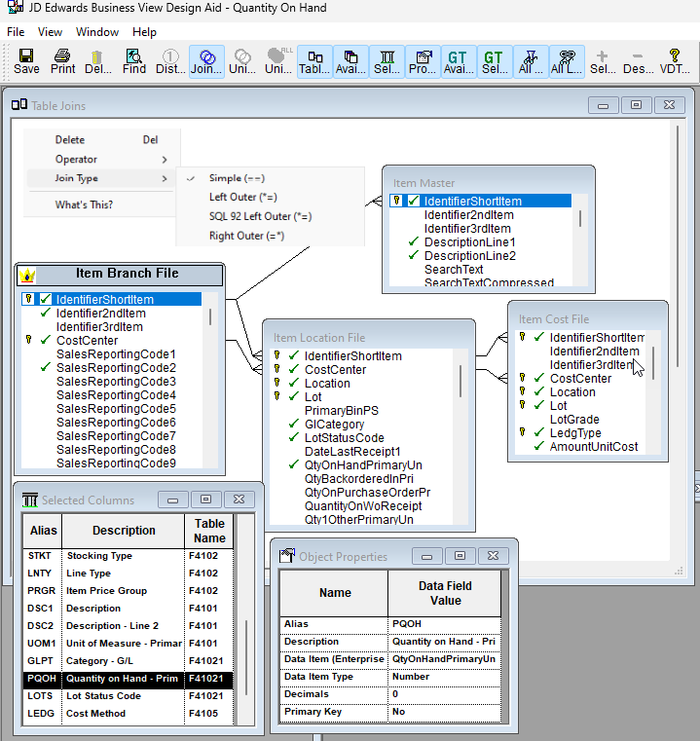Choose Delete from the context menu
The height and width of the screenshot is (741, 700).
102,140
